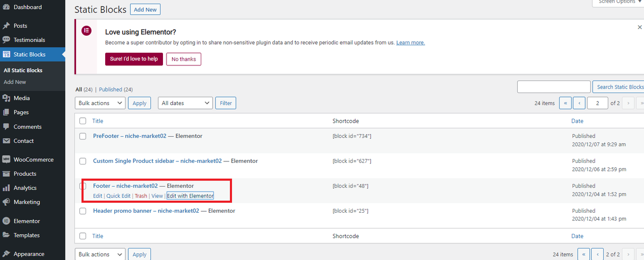The height and width of the screenshot is (260, 644).
Task: Go to first page using bottom double-arrow button
Action: [x=584, y=254]
